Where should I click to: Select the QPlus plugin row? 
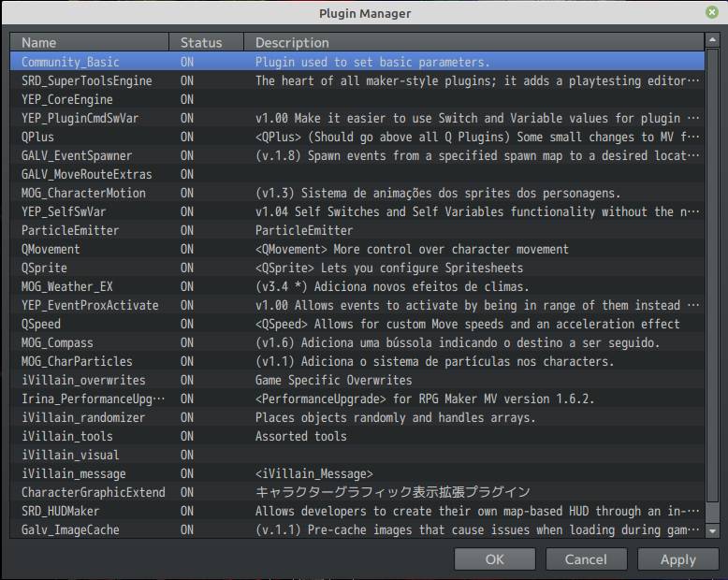pos(357,137)
